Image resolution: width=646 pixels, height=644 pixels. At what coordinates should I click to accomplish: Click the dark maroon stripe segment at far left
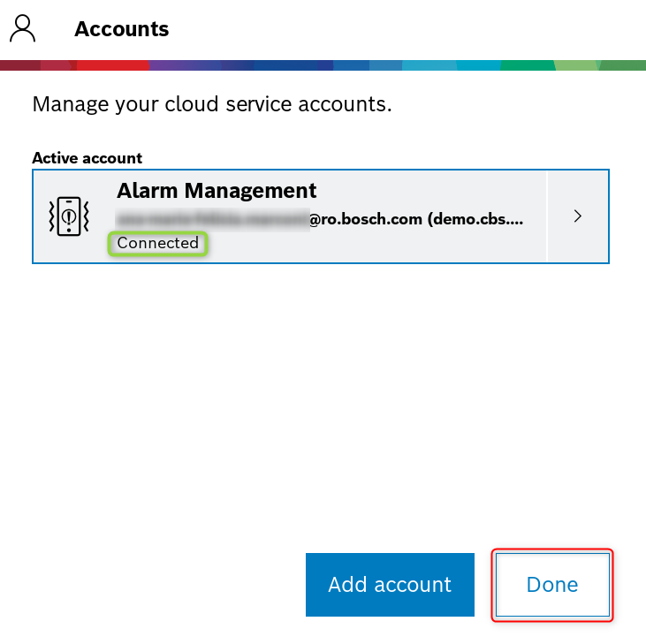pos(19,65)
